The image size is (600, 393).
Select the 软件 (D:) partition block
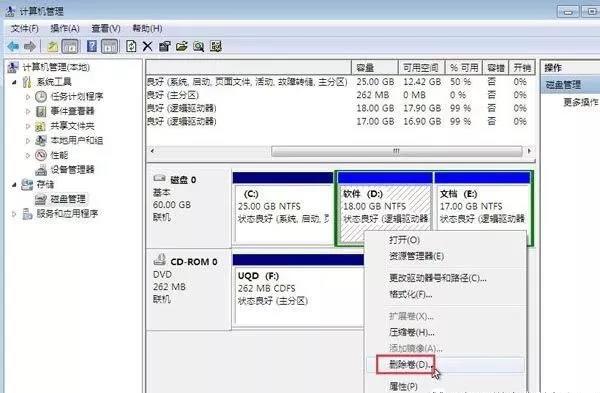[385, 209]
